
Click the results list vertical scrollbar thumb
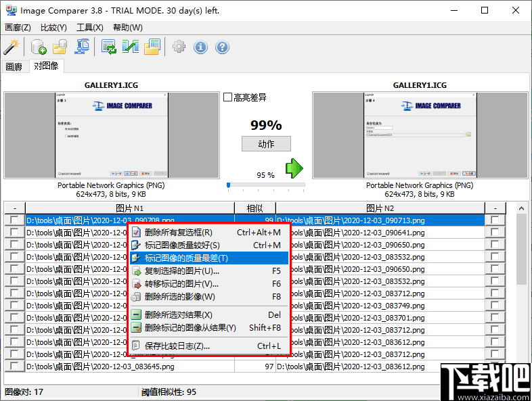[521, 249]
